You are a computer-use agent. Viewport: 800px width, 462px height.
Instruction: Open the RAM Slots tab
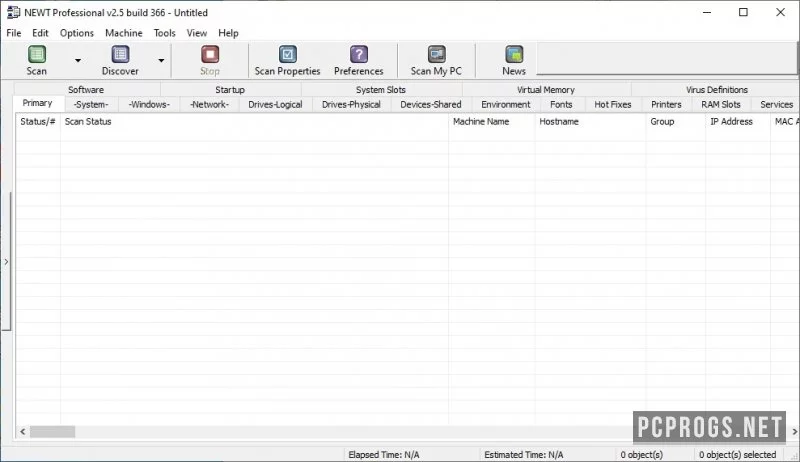[721, 105]
